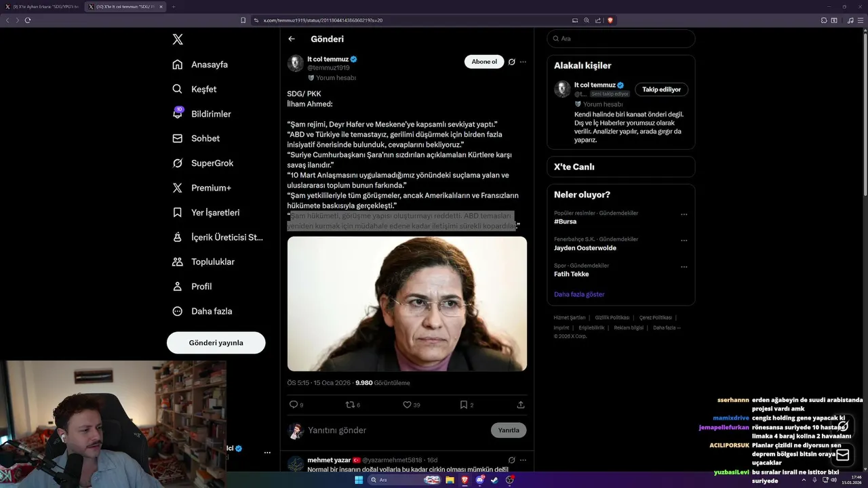Open Bildirimler notifications
Screen dimensions: 868x488
pyautogui.click(x=201, y=114)
